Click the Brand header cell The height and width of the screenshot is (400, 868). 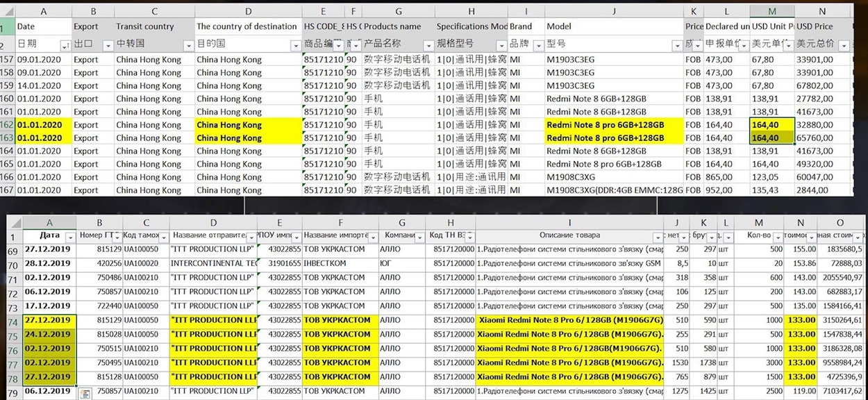(x=526, y=26)
